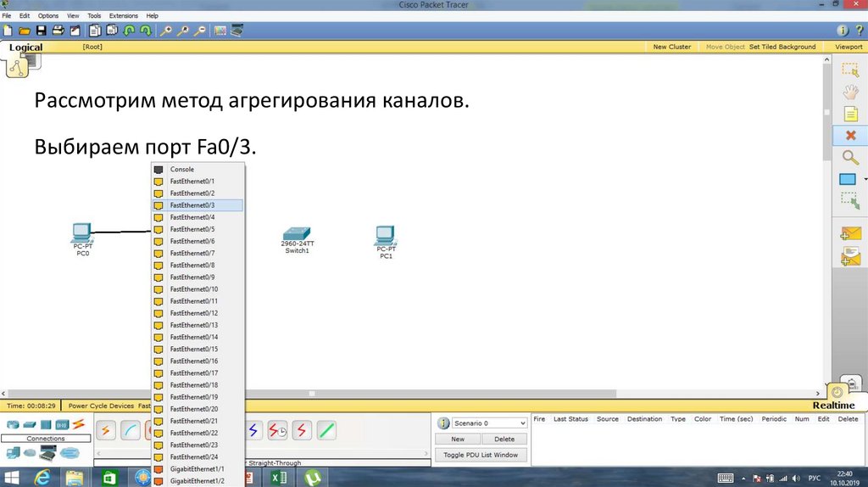Save the network with the floppy disk icon
868x487 pixels.
click(x=42, y=31)
